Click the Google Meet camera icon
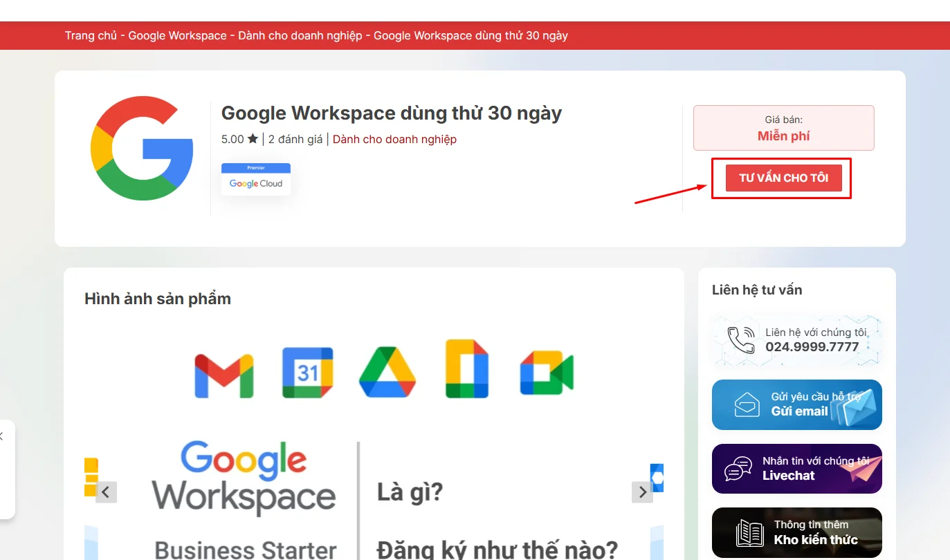Screen dimensions: 950x560 coord(546,373)
